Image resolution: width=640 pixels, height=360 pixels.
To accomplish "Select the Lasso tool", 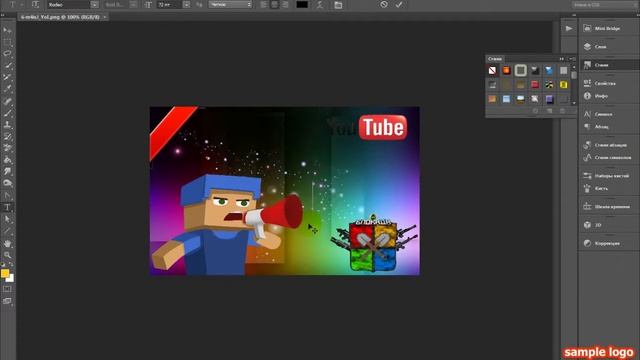I will click(7, 54).
